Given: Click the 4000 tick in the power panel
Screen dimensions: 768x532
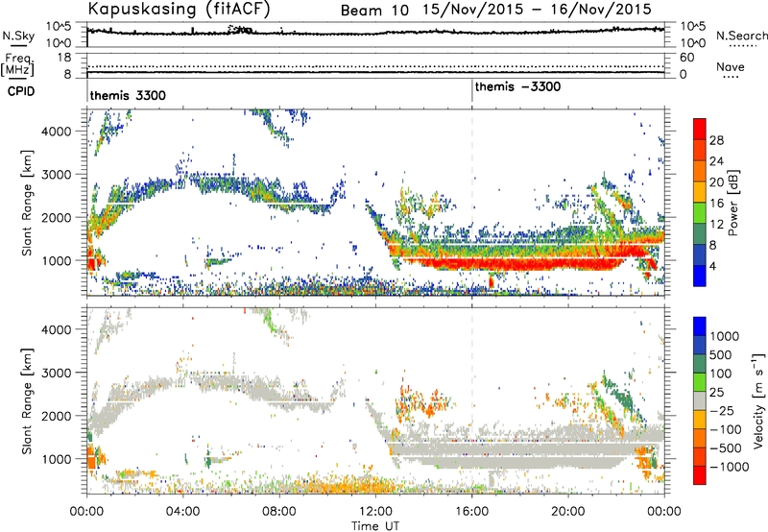Looking at the screenshot, I should 56,132.
